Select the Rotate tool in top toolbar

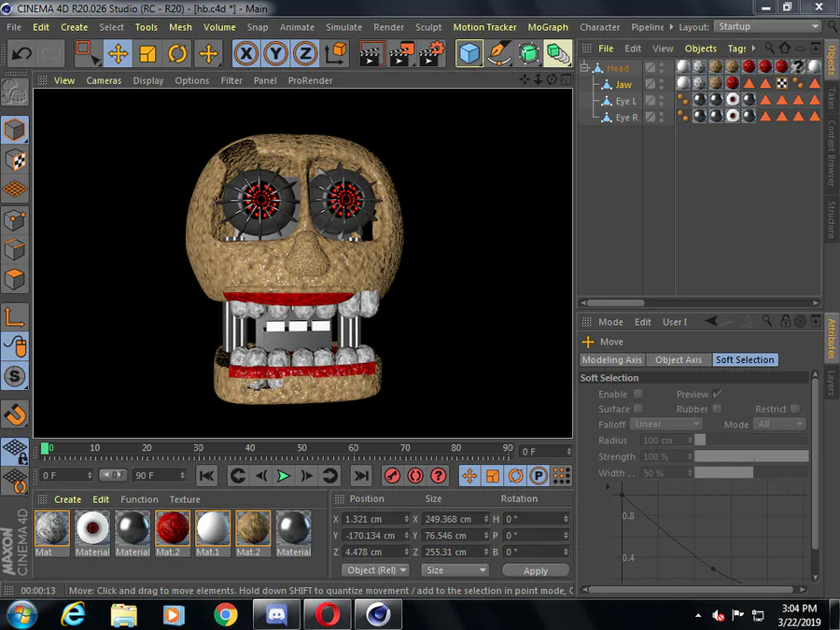click(177, 54)
